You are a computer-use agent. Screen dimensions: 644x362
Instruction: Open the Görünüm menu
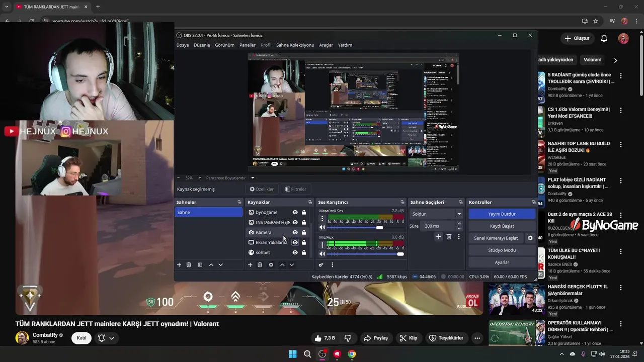pos(224,45)
